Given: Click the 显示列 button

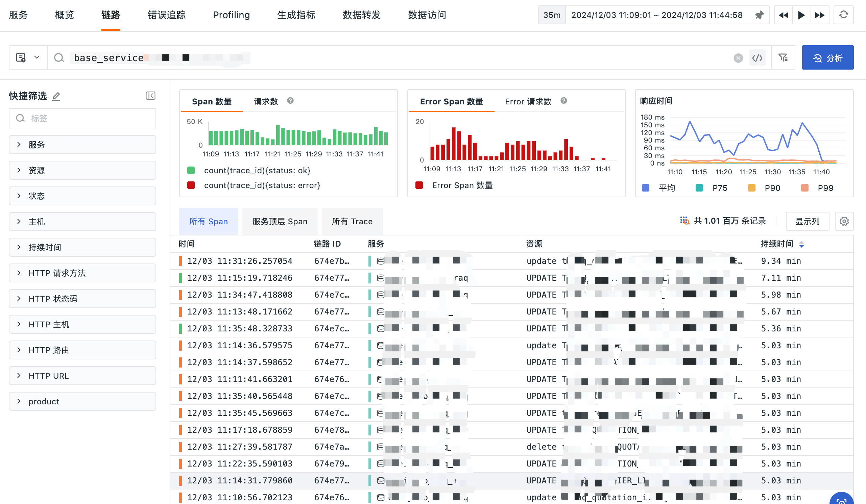Looking at the screenshot, I should coord(807,222).
